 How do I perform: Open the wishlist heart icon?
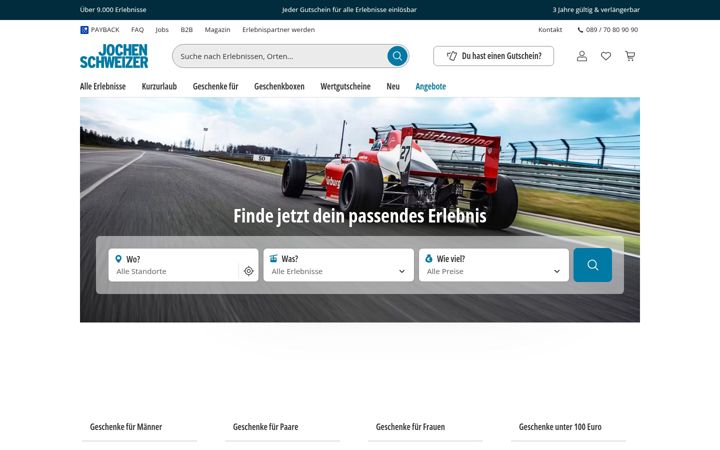tap(606, 56)
